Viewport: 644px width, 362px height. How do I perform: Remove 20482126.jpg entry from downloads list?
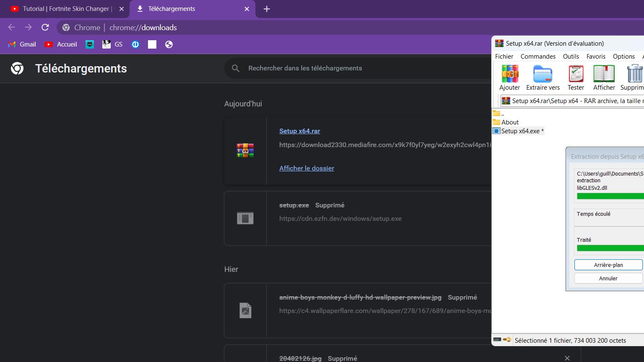(x=567, y=358)
